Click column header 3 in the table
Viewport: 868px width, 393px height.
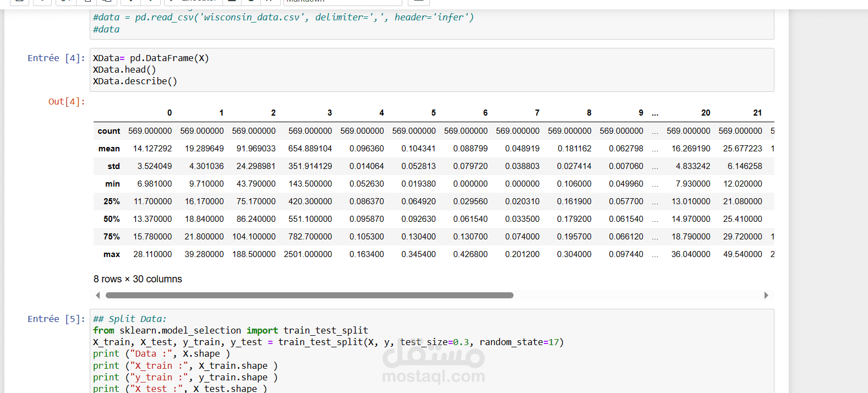click(x=330, y=113)
